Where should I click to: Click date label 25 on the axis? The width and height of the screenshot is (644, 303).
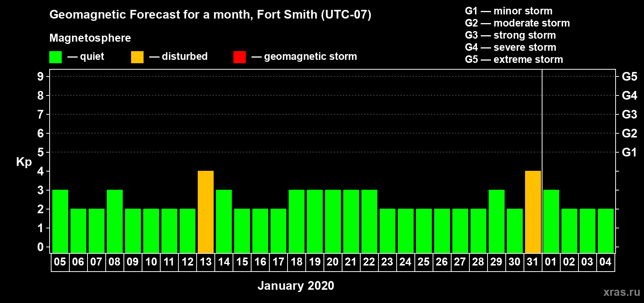(x=424, y=262)
